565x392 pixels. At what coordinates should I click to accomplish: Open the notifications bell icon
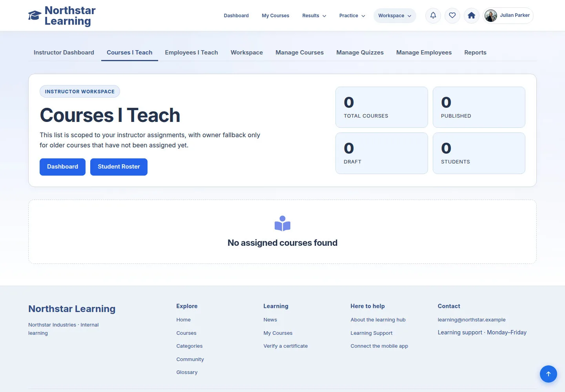click(433, 16)
